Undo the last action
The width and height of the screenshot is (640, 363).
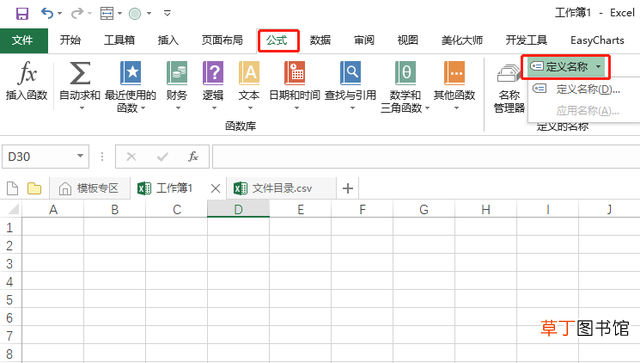pos(47,13)
